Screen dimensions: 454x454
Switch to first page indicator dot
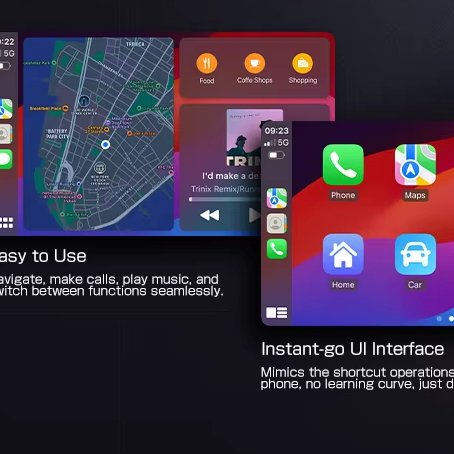click(x=439, y=319)
